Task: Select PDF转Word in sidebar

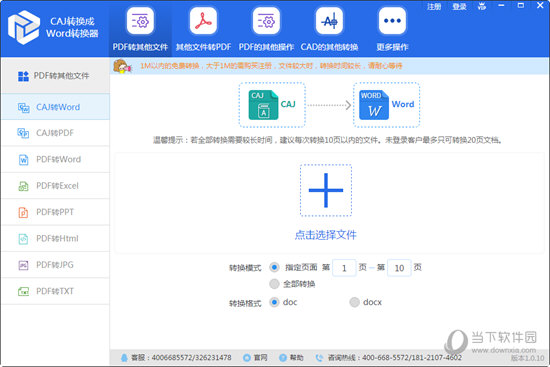Action: pos(55,159)
